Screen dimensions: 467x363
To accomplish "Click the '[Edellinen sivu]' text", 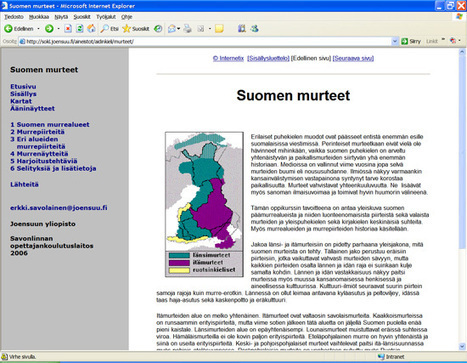I will click(x=311, y=58).
